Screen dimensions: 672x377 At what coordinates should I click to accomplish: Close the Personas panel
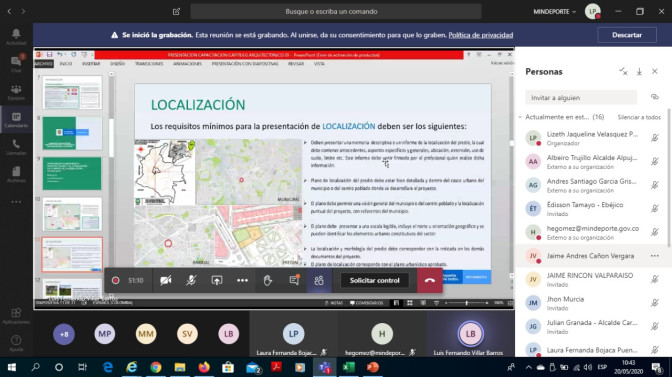coord(654,72)
